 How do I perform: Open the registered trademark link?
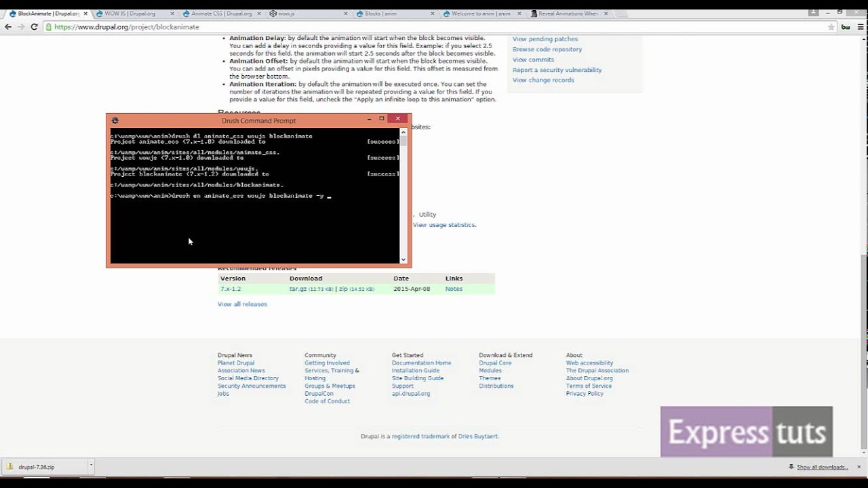tap(420, 436)
